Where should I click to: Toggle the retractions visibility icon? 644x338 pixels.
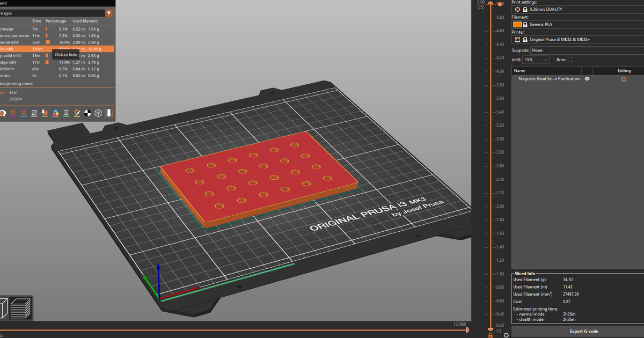pyautogui.click(x=12, y=113)
